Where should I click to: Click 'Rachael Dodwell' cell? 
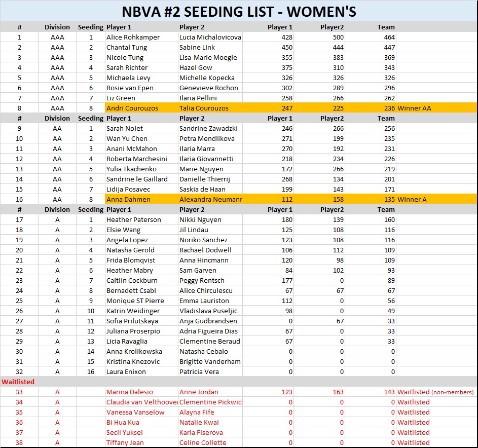point(210,250)
